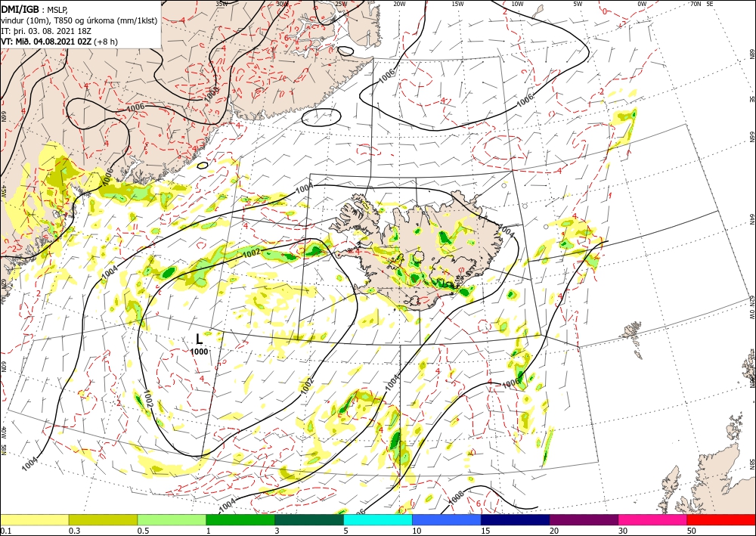Click the 'L' low pressure marker

pos(199,339)
